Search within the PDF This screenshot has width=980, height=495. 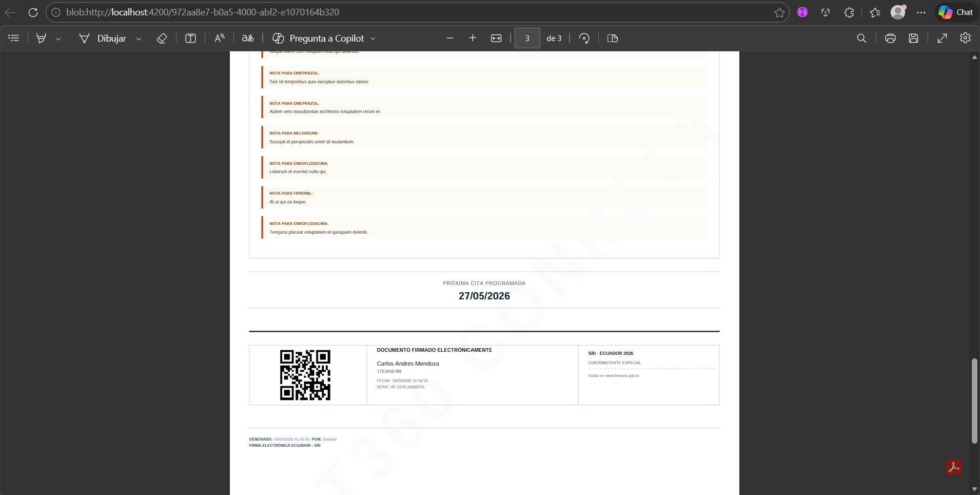[861, 38]
